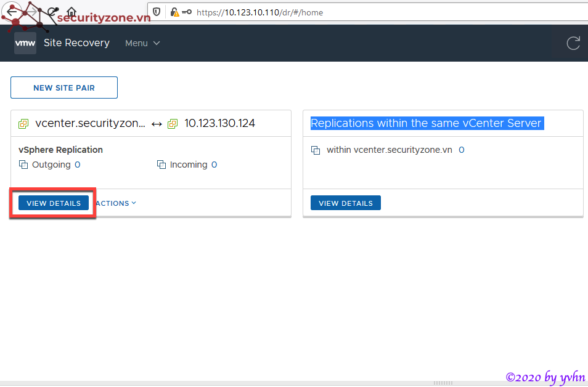This screenshot has height=387, width=588.
Task: Open the within vcenter.securityzone.vn count link
Action: click(461, 150)
